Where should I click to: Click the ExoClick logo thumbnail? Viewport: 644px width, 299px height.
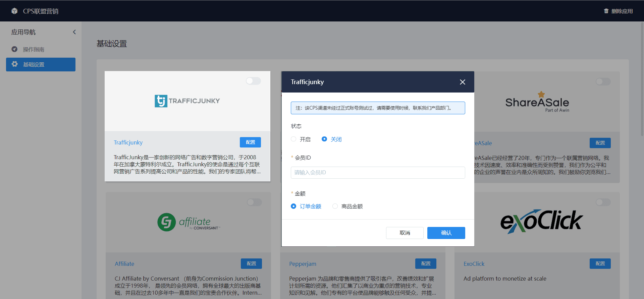[542, 222]
